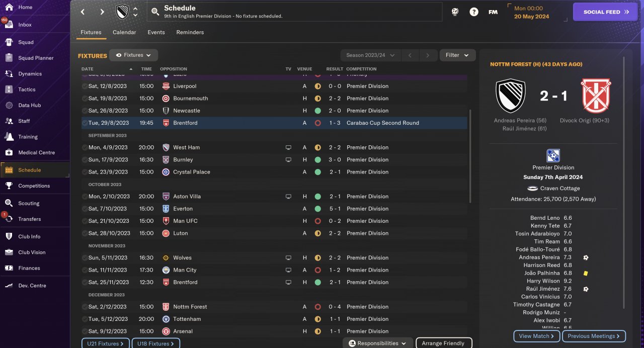
Task: Click the Medical Centre icon
Action: tap(9, 152)
